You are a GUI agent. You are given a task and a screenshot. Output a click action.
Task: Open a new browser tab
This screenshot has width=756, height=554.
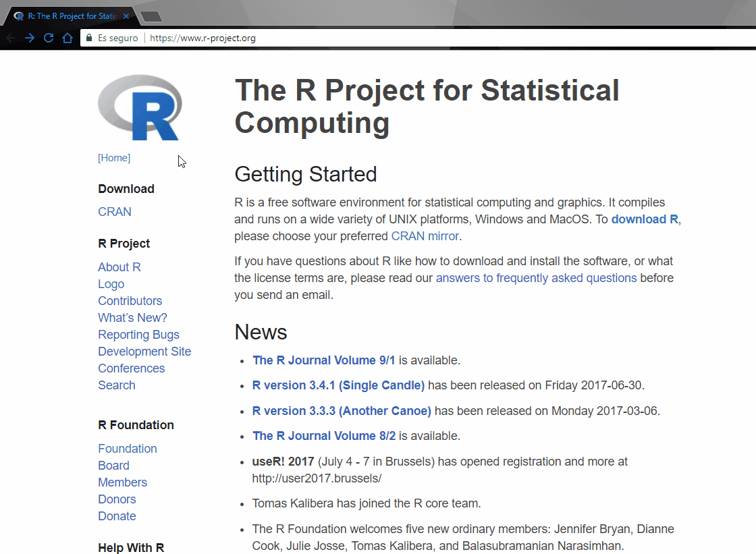point(151,17)
